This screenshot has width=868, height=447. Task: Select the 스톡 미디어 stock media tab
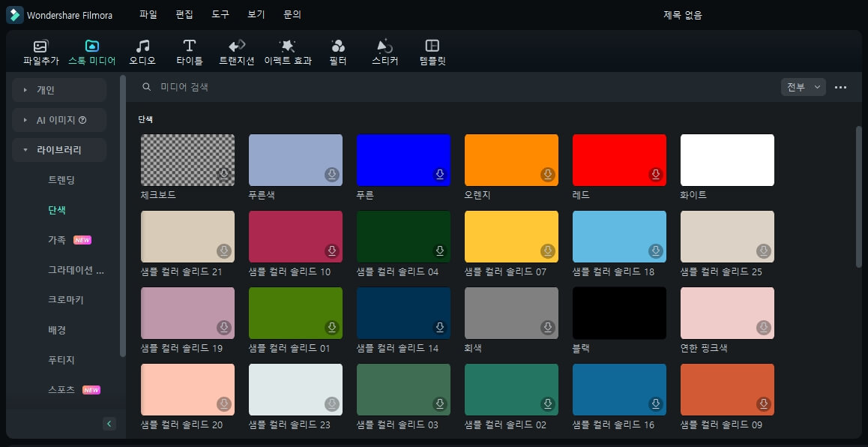[x=92, y=53]
